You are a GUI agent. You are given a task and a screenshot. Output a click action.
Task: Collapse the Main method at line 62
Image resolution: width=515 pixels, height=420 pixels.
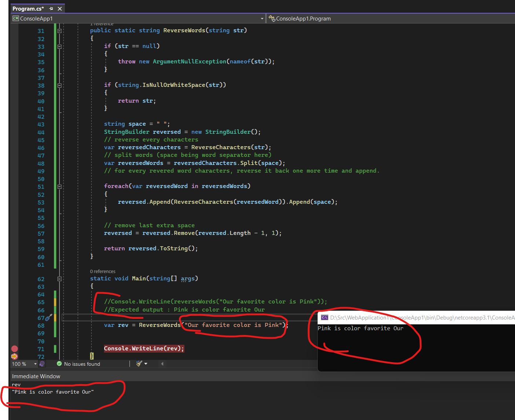click(x=59, y=279)
